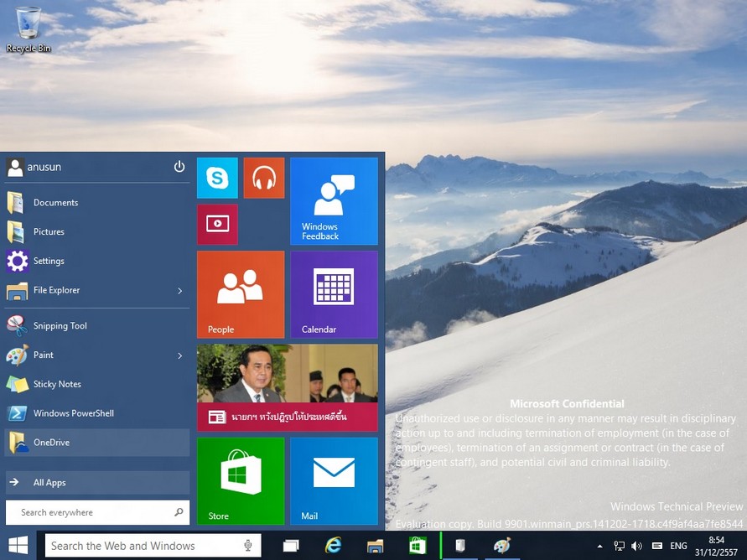Screen dimensions: 747x560
Task: Launch Paint from Start menu
Action: click(97, 355)
